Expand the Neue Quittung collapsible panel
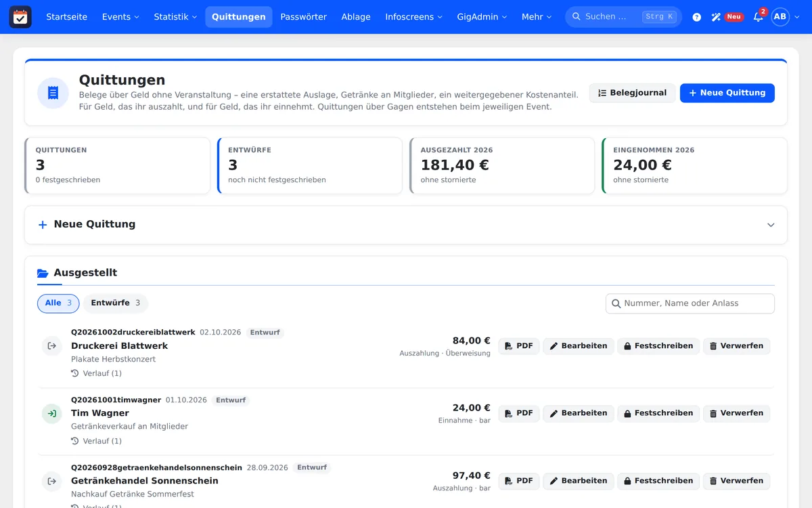The image size is (812, 508). pos(406,225)
